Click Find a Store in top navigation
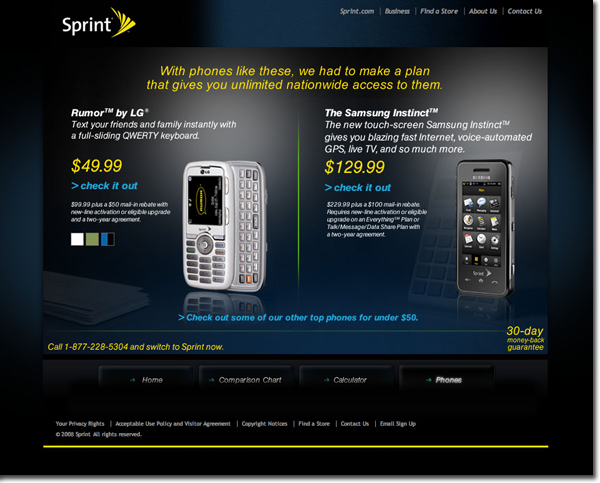Viewport: 600px width, 483px height. coord(439,11)
